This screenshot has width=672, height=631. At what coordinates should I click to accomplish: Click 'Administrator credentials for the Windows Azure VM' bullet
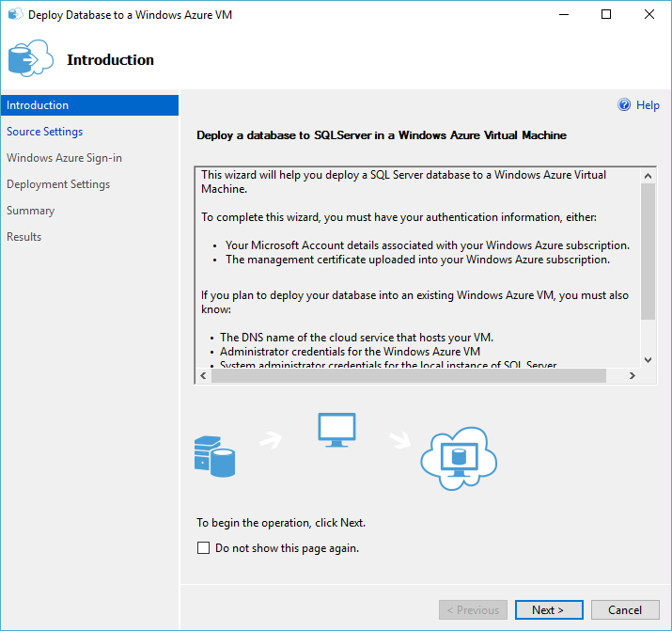coord(350,352)
